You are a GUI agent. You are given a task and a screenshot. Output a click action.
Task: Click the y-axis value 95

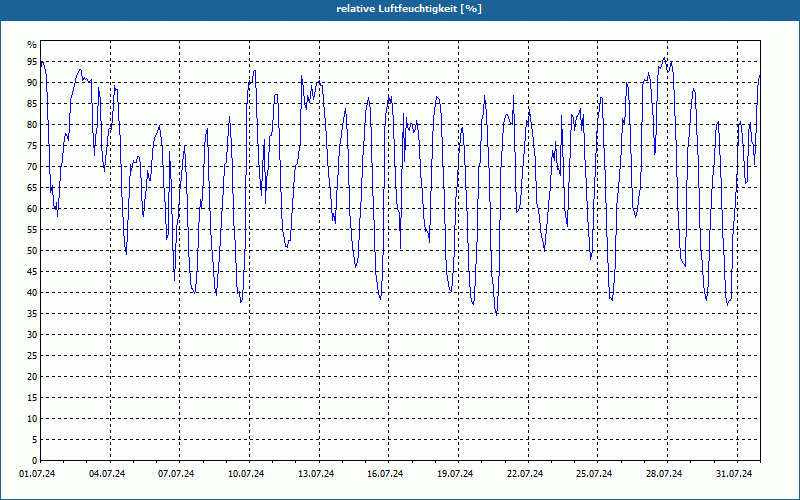pyautogui.click(x=32, y=62)
